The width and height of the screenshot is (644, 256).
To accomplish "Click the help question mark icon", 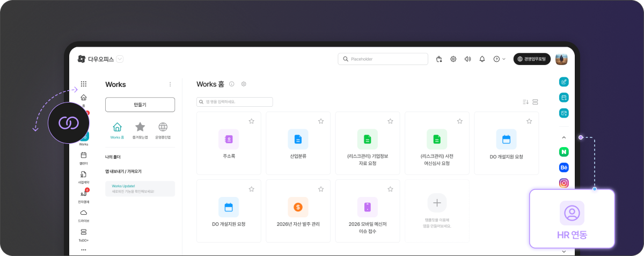I will 496,59.
